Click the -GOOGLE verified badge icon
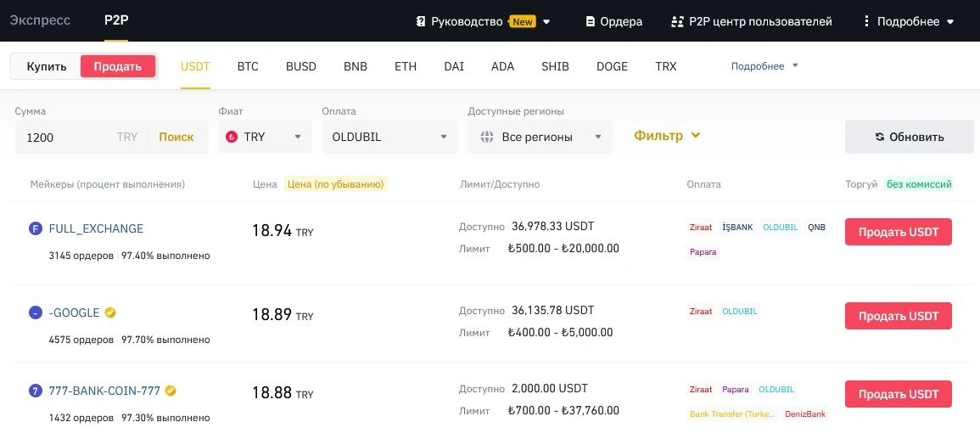Viewport: 980px width, 439px height. [x=110, y=312]
